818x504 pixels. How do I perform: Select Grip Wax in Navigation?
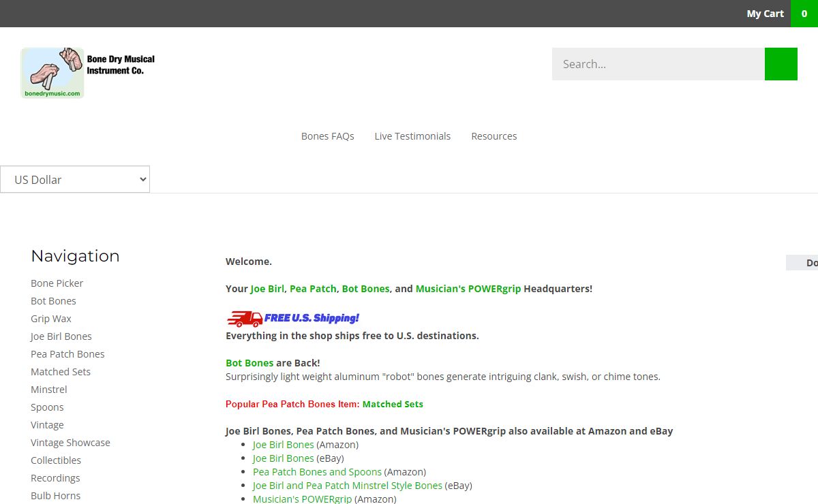[x=51, y=319]
